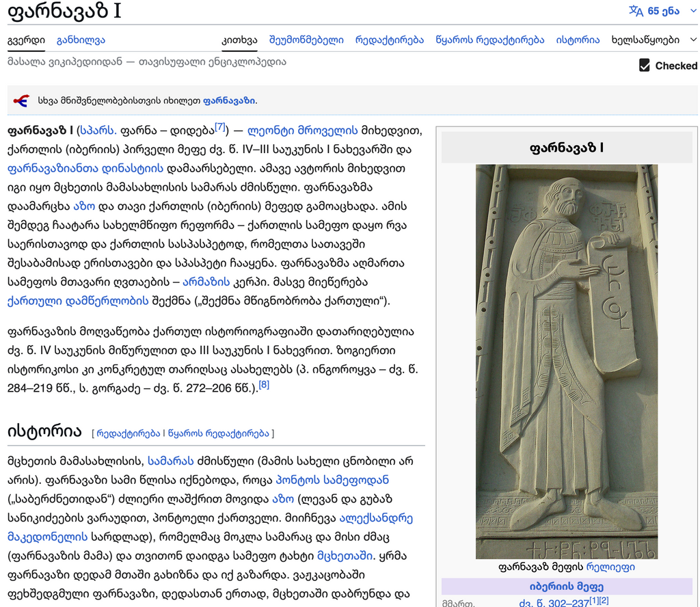
Task: Open the Pharnavaz relief image
Action: 567,362
